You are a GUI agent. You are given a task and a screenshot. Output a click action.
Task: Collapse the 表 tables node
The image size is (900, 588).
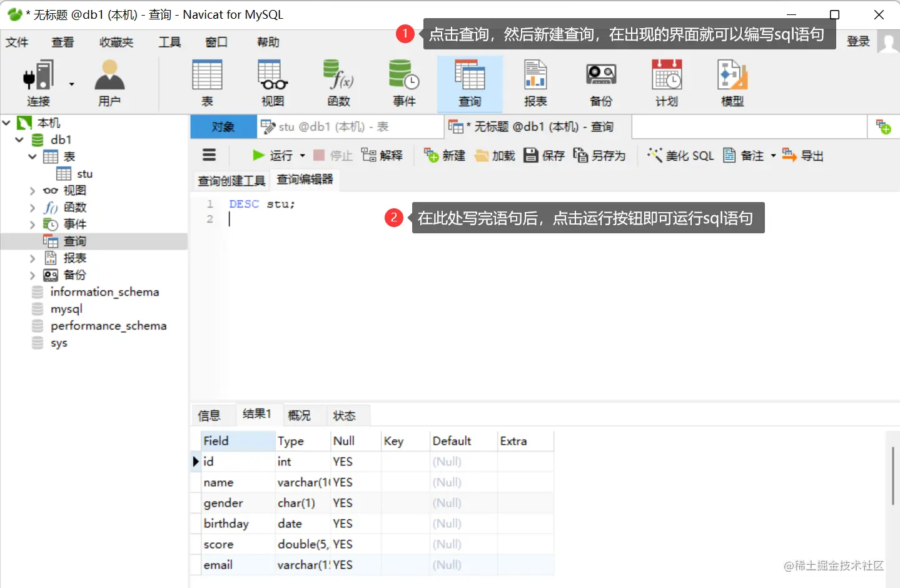point(33,156)
